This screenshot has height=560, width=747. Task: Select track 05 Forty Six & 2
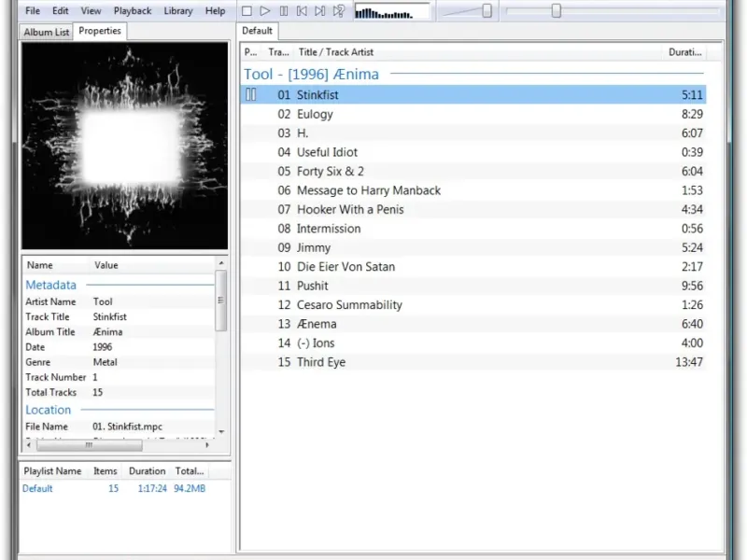click(x=473, y=172)
